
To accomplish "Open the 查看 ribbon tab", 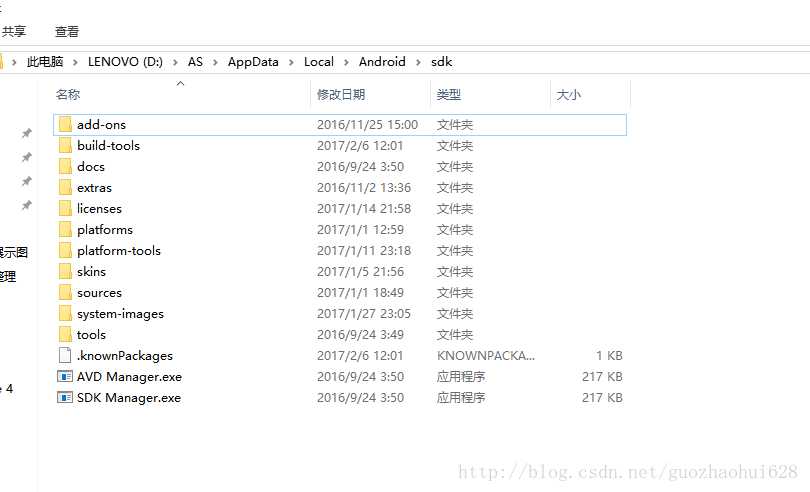I will [x=67, y=32].
